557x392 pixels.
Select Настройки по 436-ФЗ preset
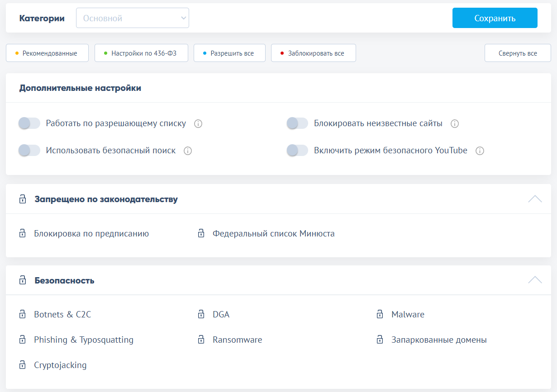[141, 53]
